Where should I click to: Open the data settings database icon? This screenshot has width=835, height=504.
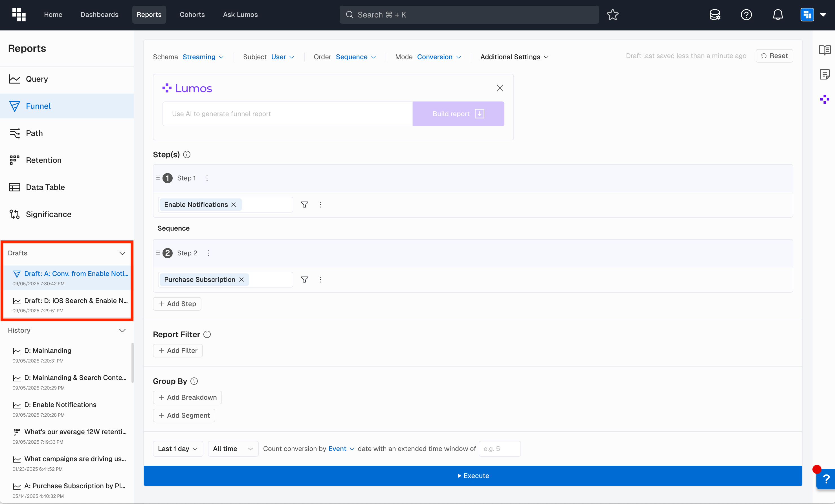(x=715, y=15)
